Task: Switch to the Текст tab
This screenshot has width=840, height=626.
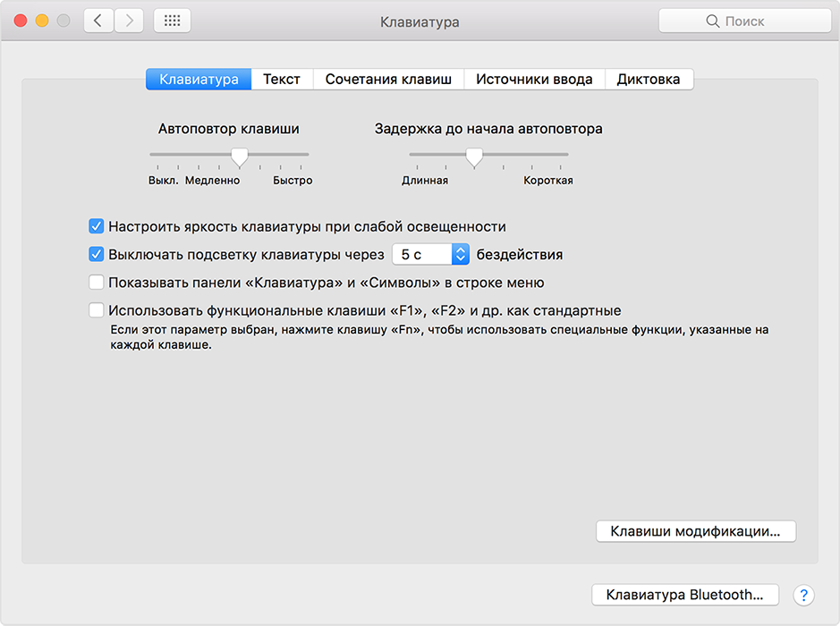Action: [x=282, y=80]
